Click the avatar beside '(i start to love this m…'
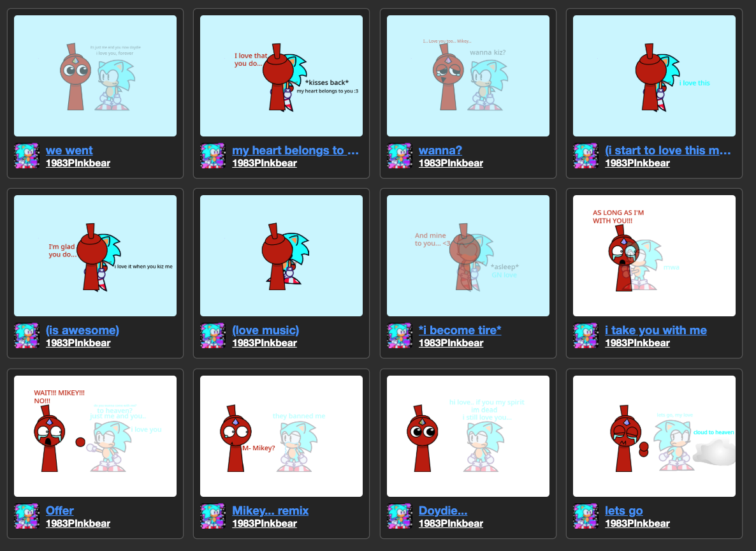Screen dimensions: 756x551 (585, 156)
